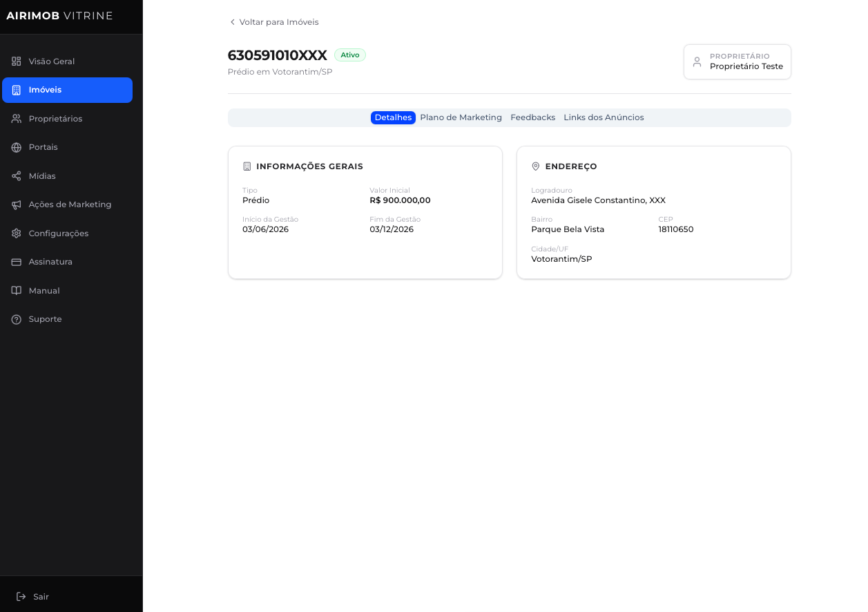
Task: Click the map pin icon beside Endereço
Action: coord(536,166)
